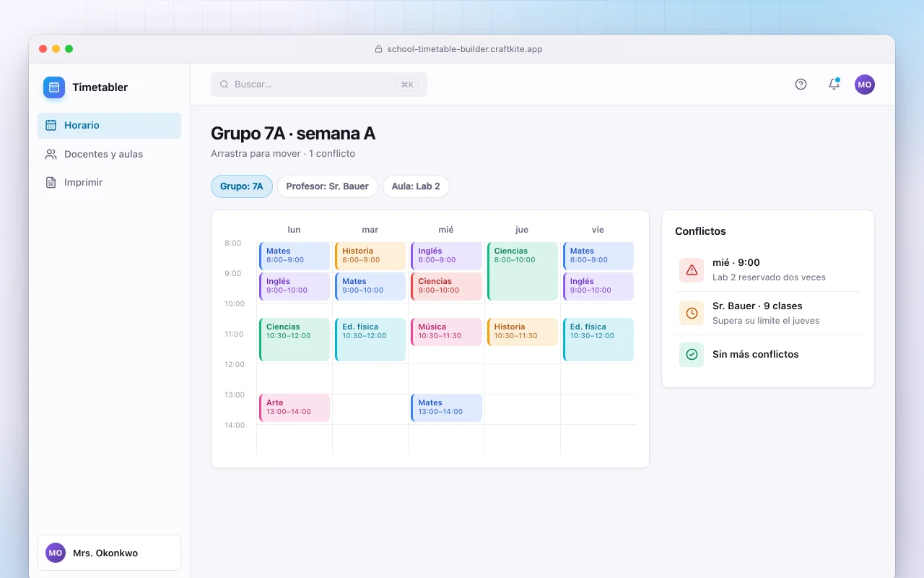Image resolution: width=924 pixels, height=578 pixels.
Task: Open Docentes y aulas section
Action: click(x=109, y=154)
